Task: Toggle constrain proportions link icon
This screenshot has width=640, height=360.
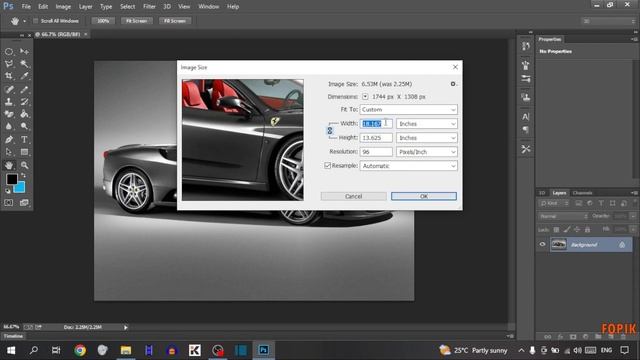Action: click(x=330, y=131)
